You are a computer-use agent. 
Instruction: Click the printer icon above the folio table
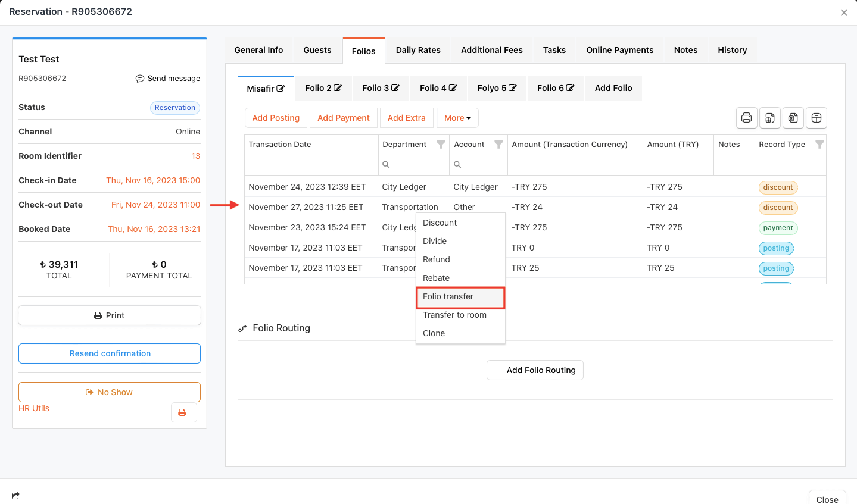pos(746,118)
